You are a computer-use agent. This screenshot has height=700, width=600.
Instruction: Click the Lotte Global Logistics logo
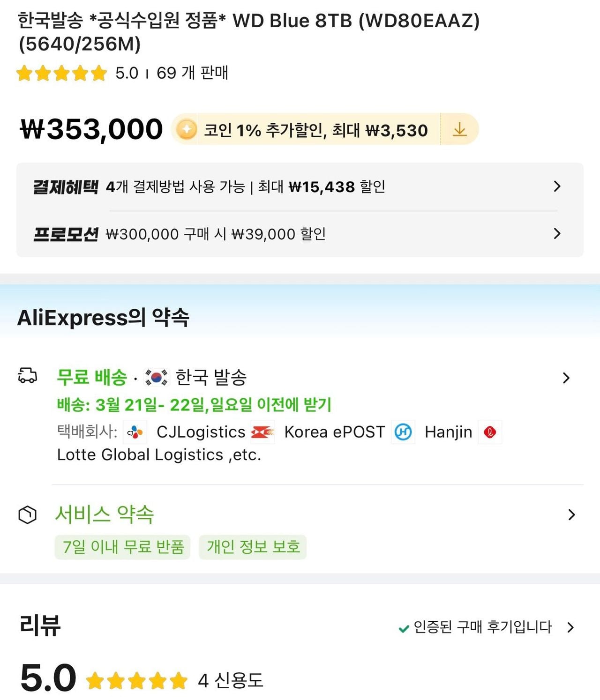pos(490,432)
